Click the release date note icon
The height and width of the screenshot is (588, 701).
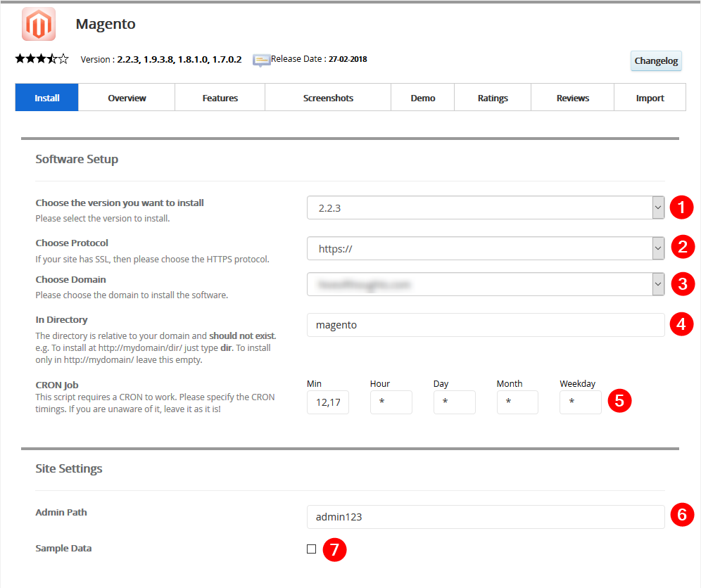click(x=261, y=60)
